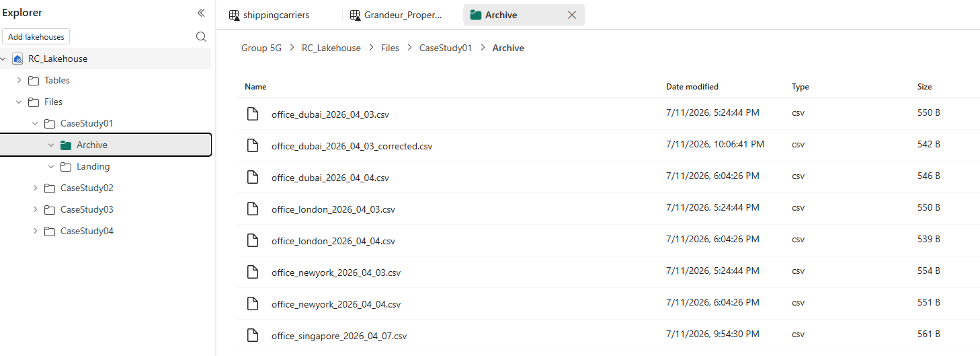The height and width of the screenshot is (356, 980).
Task: Click date 7/11/2026, 9:54:30 PM
Action: pos(712,334)
